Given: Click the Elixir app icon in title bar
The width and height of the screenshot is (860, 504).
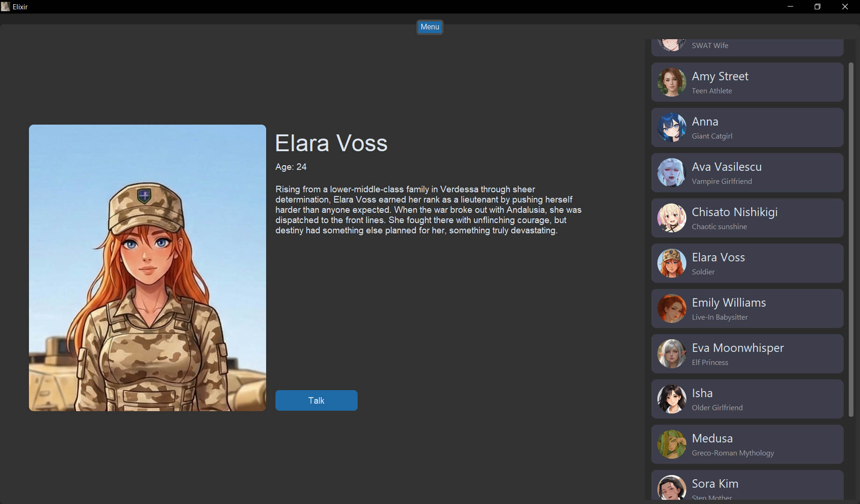Looking at the screenshot, I should click(x=6, y=7).
